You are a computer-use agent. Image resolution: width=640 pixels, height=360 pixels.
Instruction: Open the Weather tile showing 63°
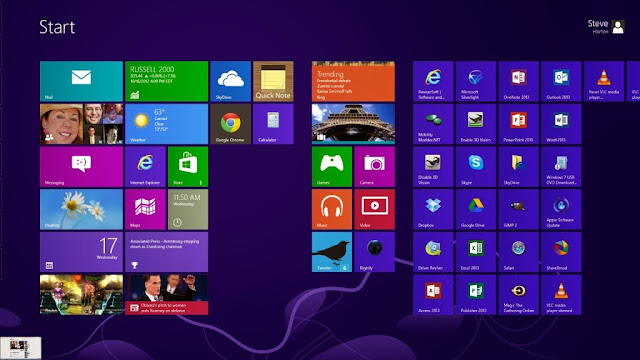167,124
